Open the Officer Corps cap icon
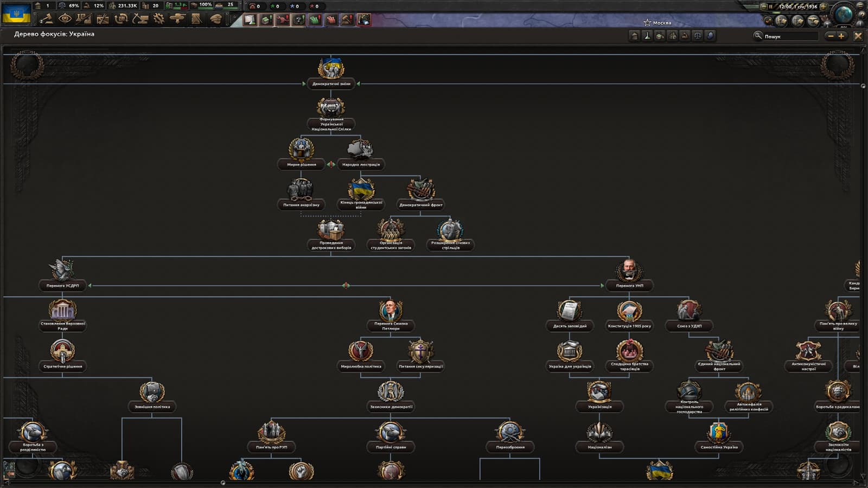The height and width of the screenshot is (488, 868). click(x=215, y=19)
